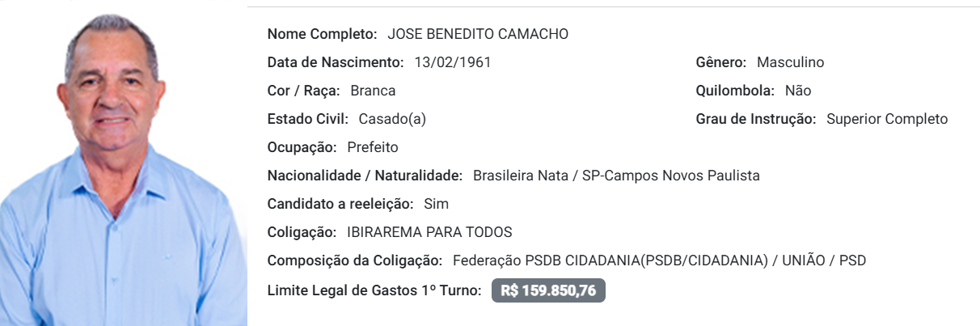Viewport: 980px width, 326px height.
Task: Click the SP-Campos Novos Paulista birthplace text
Action: 671,176
